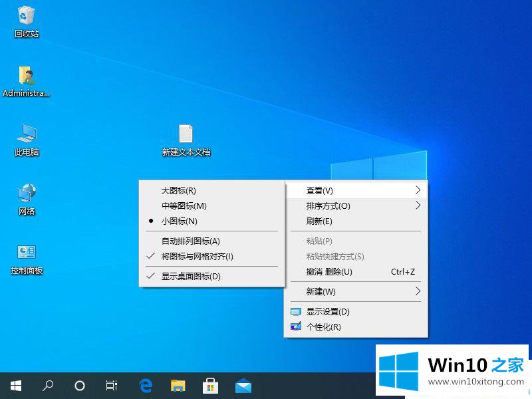Image resolution: width=532 pixels, height=399 pixels.
Task: Expand the 排序方式(O) submenu arrow
Action: pyautogui.click(x=418, y=205)
